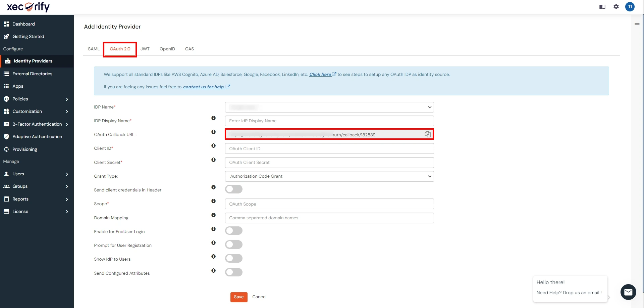
Task: Click the Save button
Action: [238, 297]
